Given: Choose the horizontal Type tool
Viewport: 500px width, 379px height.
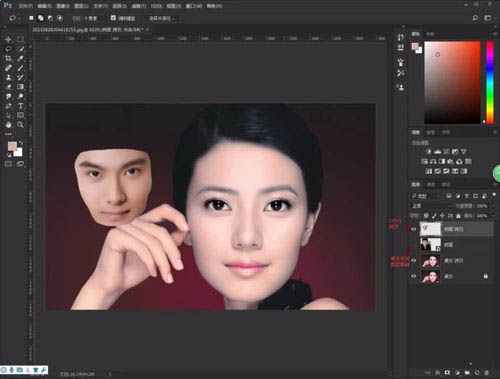Looking at the screenshot, I should pos(20,106).
